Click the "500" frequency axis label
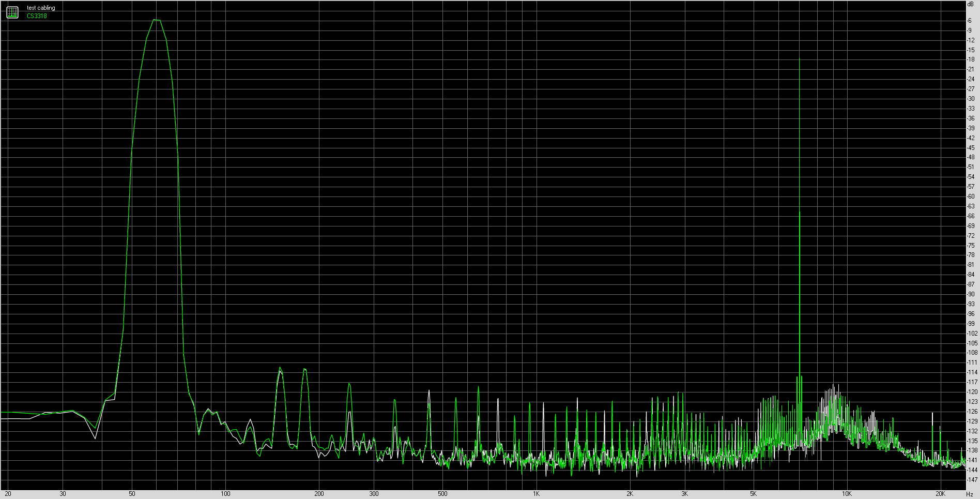Image resolution: width=980 pixels, height=499 pixels. (x=442, y=494)
